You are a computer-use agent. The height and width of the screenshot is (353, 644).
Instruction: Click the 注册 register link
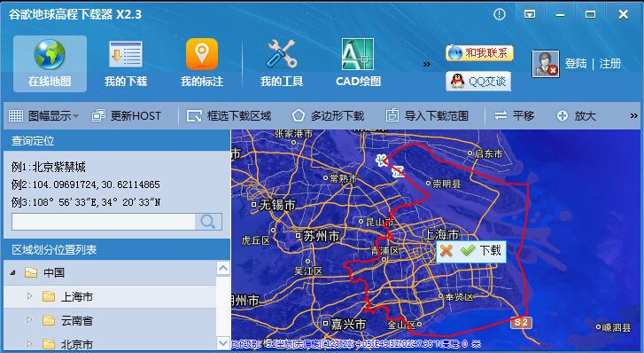click(610, 64)
